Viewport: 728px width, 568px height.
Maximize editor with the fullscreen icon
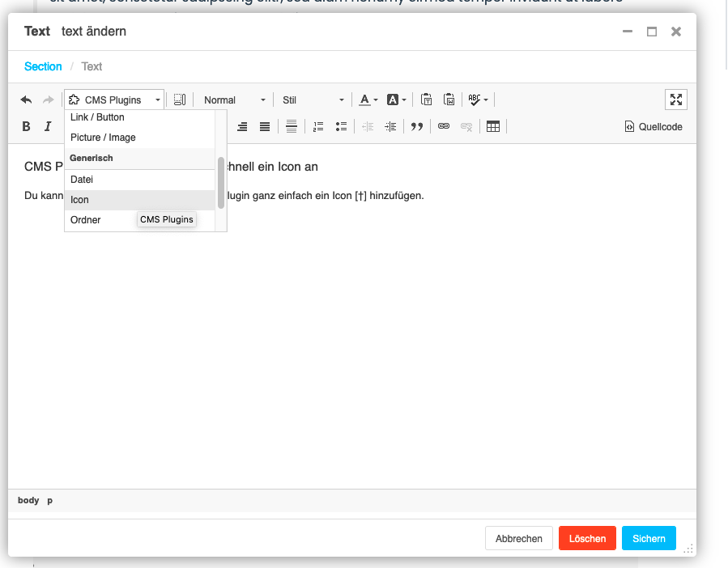(675, 100)
